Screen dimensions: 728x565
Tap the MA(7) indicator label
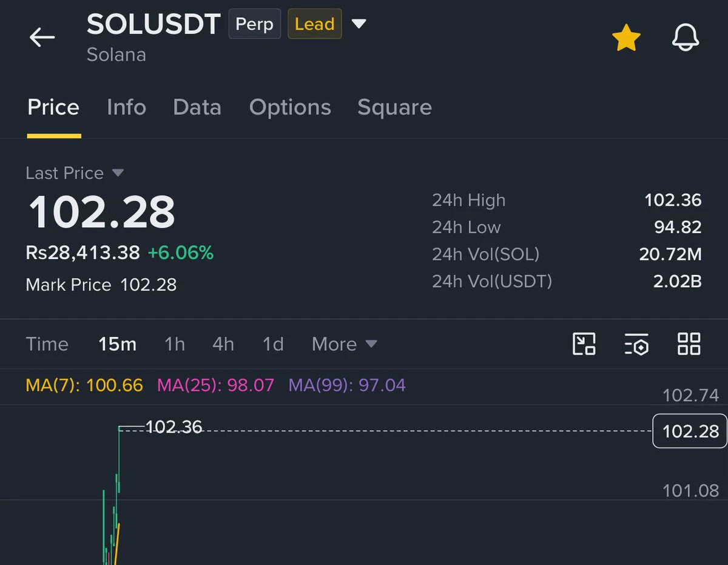84,385
